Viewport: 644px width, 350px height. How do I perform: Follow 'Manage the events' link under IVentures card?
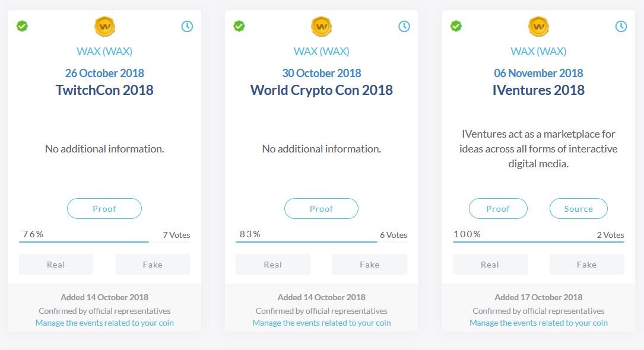pyautogui.click(x=538, y=323)
